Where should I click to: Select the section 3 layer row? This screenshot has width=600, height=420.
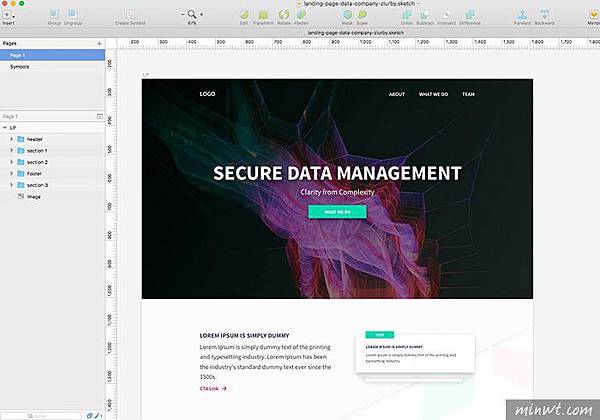tap(52, 185)
